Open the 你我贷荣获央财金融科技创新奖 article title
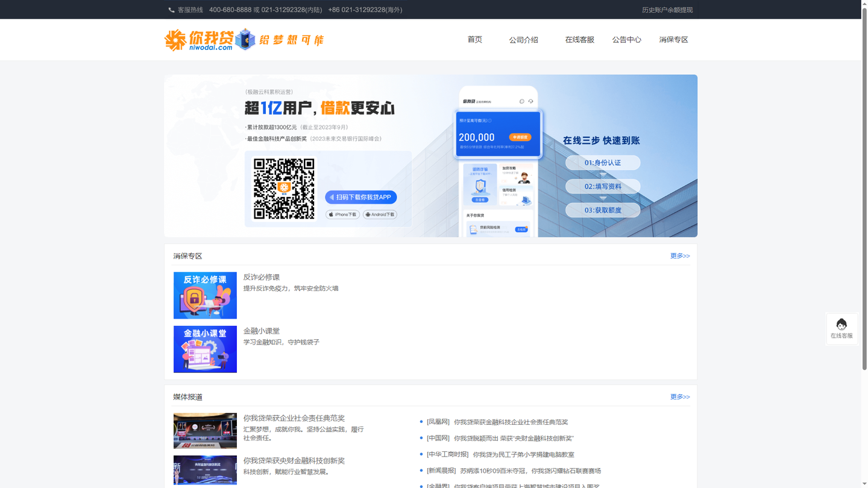Image resolution: width=868 pixels, height=488 pixels. 294,460
